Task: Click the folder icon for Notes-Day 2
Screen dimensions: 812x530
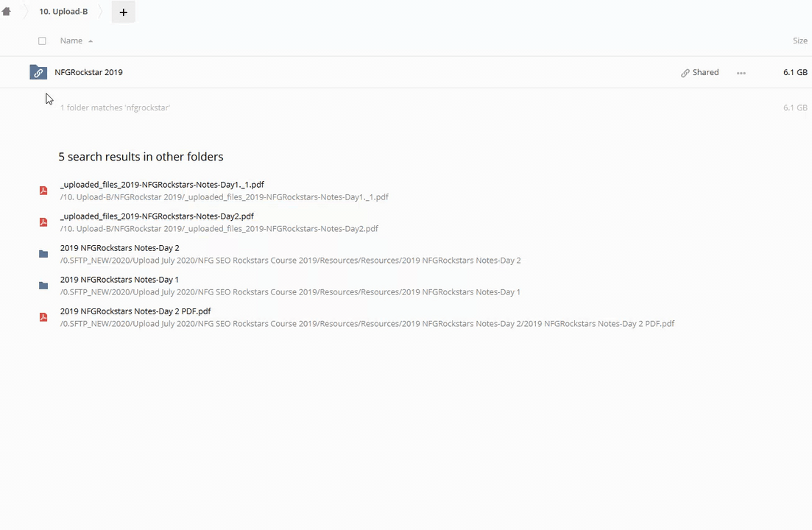Action: point(43,254)
